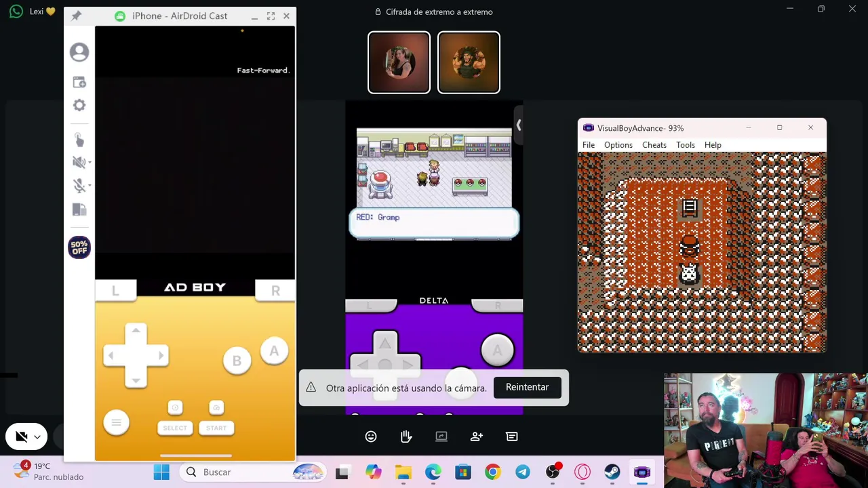868x488 pixels.
Task: Pin the AirDroid Cast window on top
Action: pyautogui.click(x=76, y=16)
